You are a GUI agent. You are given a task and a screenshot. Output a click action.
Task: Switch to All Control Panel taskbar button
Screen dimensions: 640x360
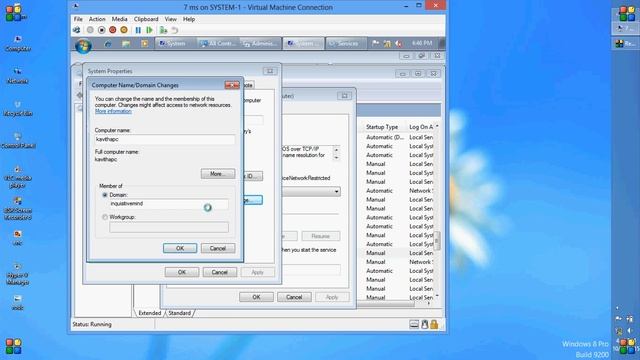click(x=218, y=43)
